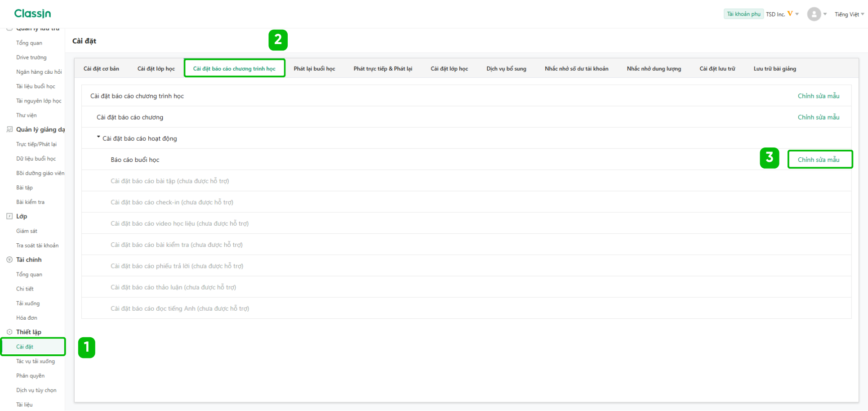
Task: Click Chỉnh sửa mẫu for Cài đặt báo cáo chương
Action: pos(818,117)
